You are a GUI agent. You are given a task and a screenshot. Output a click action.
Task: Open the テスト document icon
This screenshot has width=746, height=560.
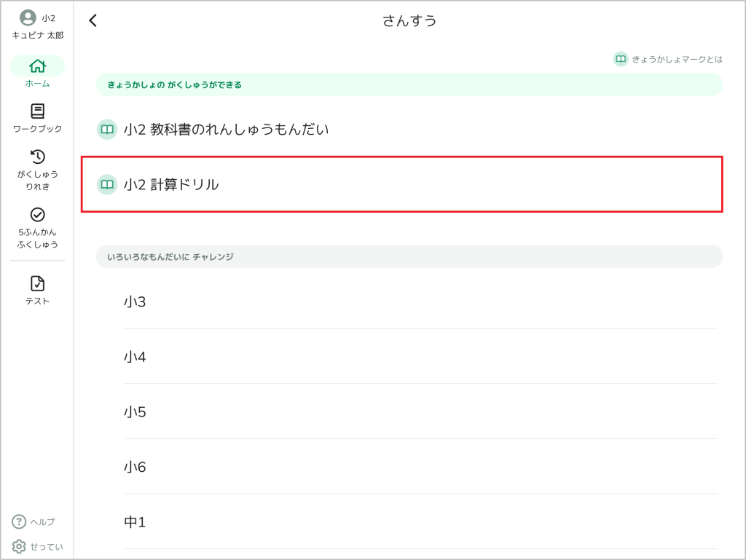[38, 283]
